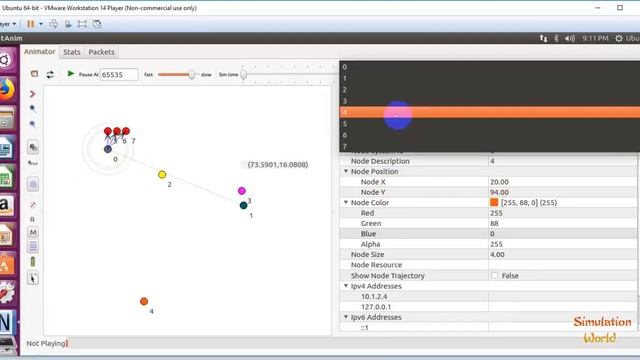Switch to the Animator tab
The height and width of the screenshot is (360, 640).
tap(40, 52)
